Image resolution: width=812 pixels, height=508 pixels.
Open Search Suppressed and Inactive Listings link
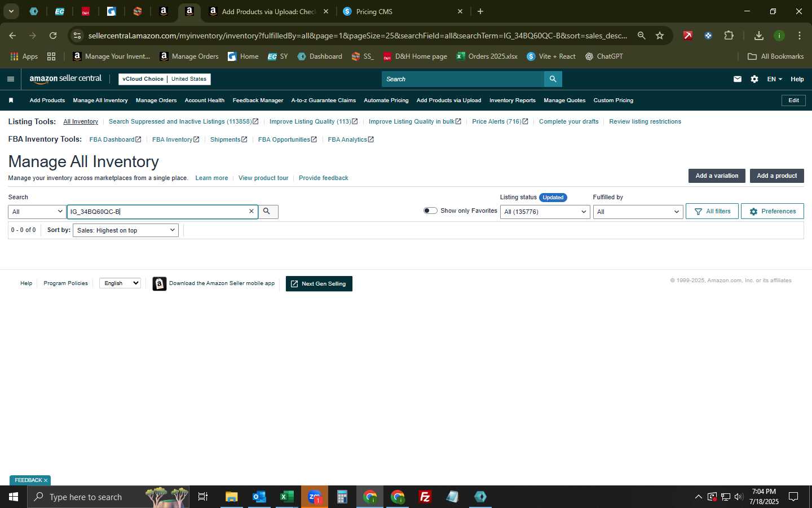pyautogui.click(x=183, y=121)
